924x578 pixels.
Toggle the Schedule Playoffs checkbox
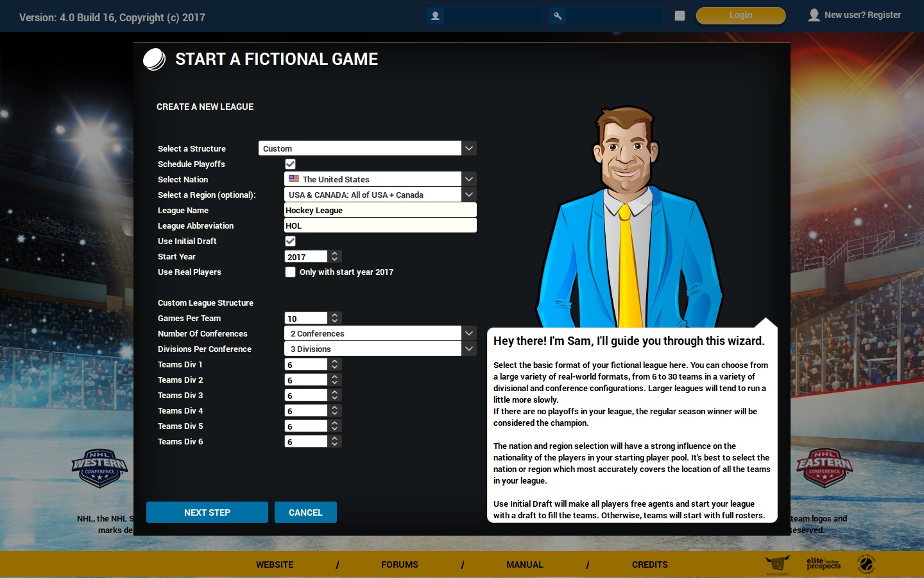[x=290, y=164]
